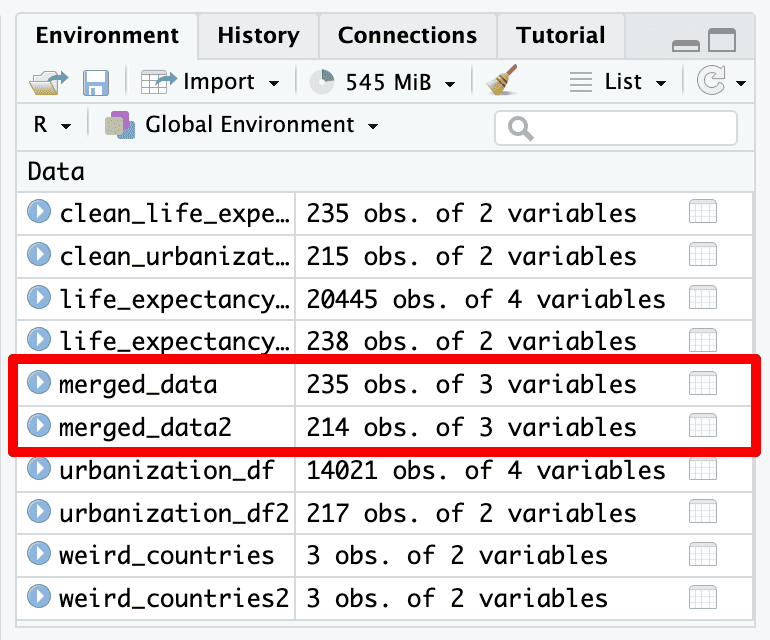Click the refresh environment icon

711,82
